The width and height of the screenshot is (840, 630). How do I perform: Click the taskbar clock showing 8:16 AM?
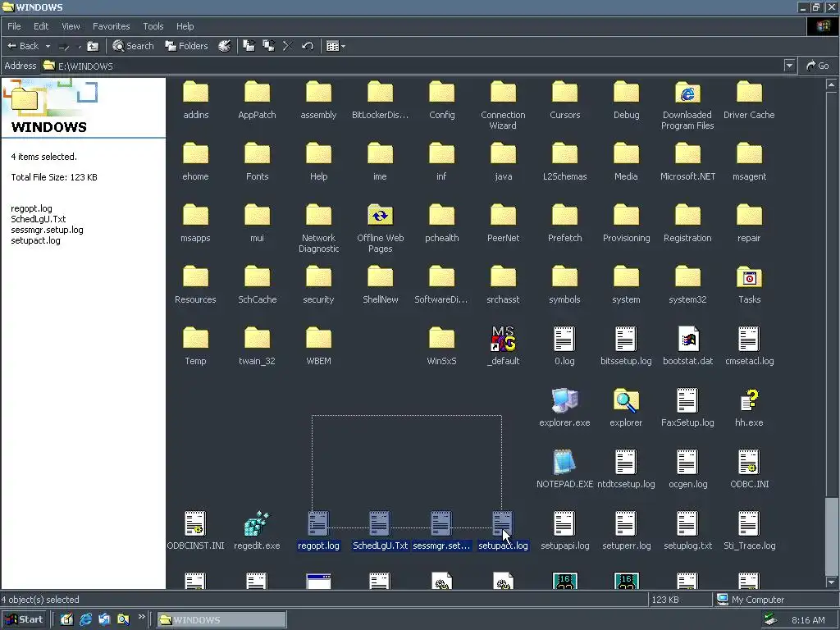[x=808, y=620]
